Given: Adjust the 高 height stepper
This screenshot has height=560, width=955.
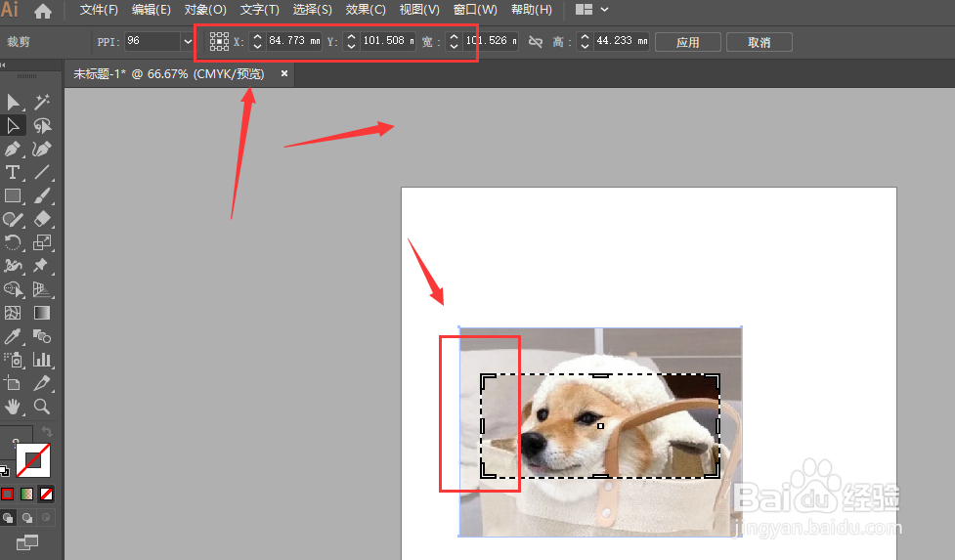Looking at the screenshot, I should [585, 41].
